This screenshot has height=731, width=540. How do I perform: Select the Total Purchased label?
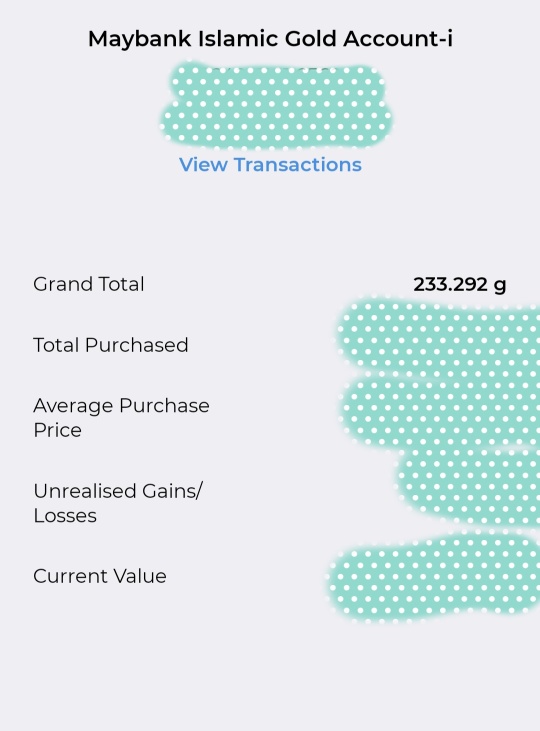111,345
